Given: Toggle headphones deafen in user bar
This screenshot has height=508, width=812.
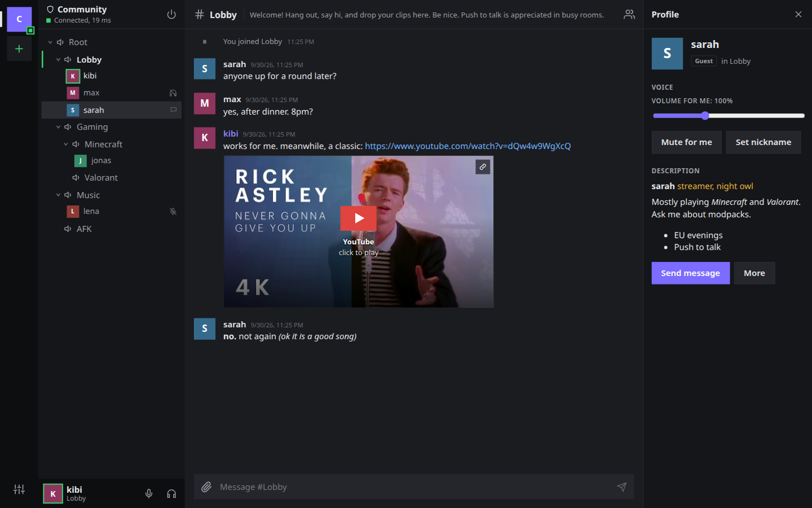Looking at the screenshot, I should tap(171, 493).
